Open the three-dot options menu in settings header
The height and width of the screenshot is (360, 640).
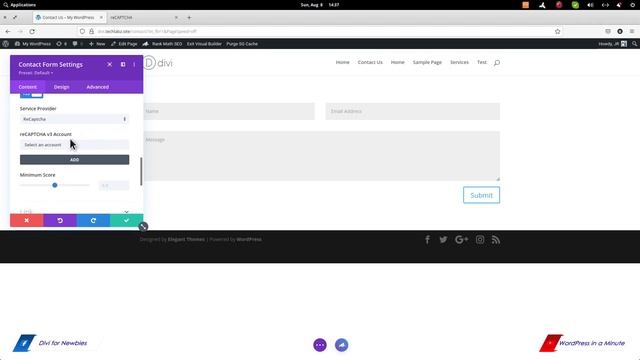pyautogui.click(x=134, y=64)
